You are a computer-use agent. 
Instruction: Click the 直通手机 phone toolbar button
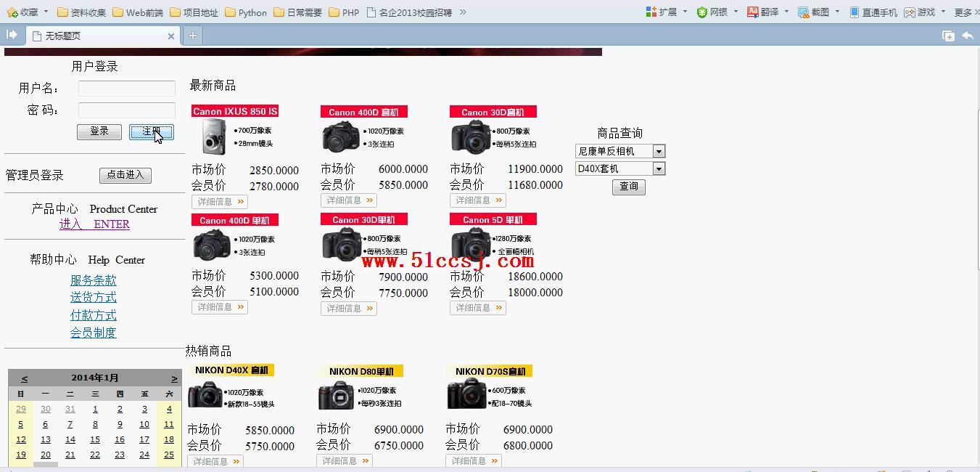pyautogui.click(x=873, y=12)
